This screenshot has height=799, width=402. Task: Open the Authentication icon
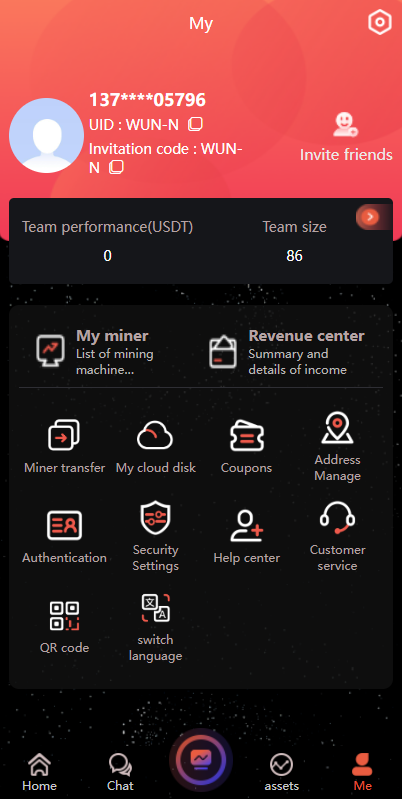point(64,525)
